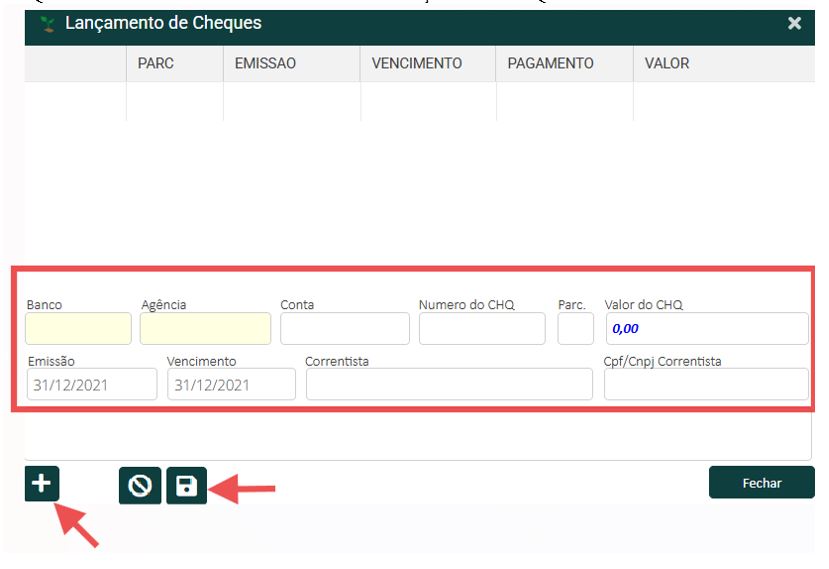Edit the Valor do CHQ amount field
This screenshot has width=829, height=569.
[706, 328]
